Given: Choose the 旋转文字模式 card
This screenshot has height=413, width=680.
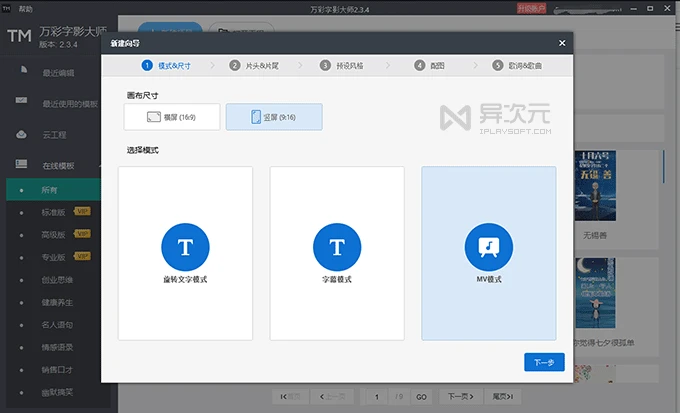Looking at the screenshot, I should point(185,253).
